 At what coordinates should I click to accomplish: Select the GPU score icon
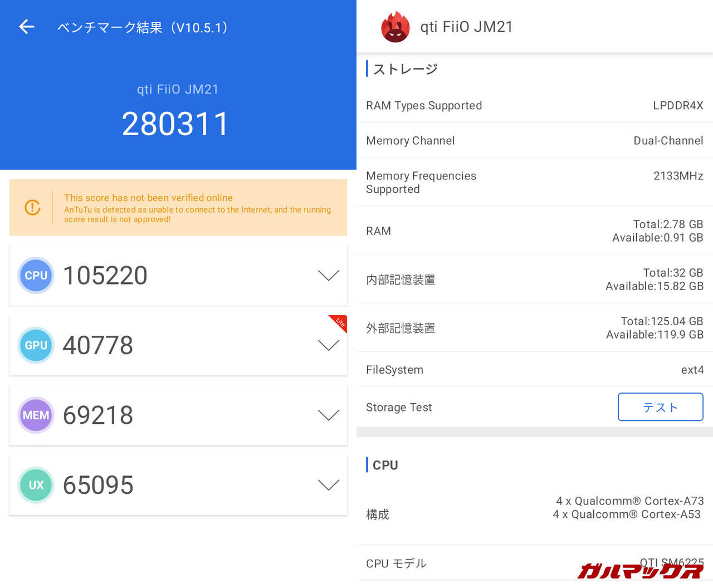click(x=36, y=345)
